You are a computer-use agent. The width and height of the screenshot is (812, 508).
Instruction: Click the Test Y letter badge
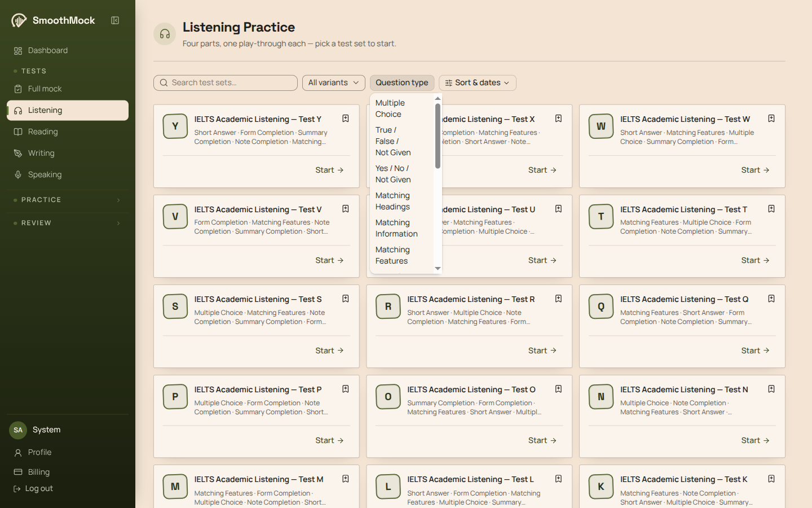coord(175,126)
